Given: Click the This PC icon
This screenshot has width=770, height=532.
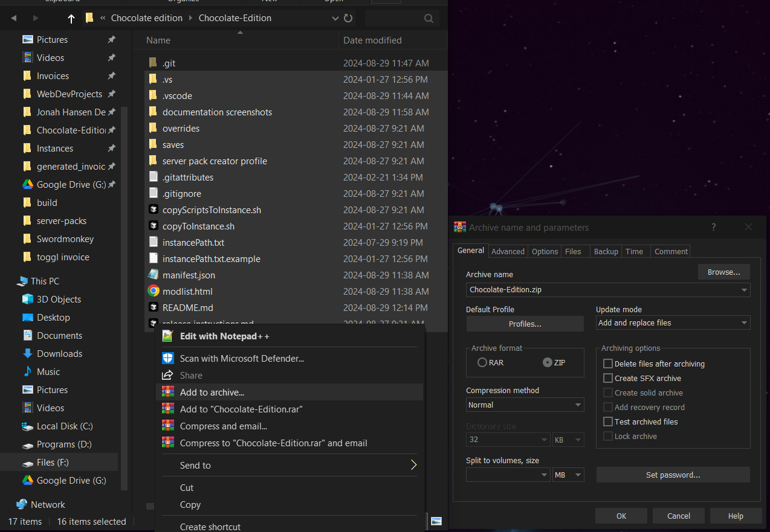Looking at the screenshot, I should click(22, 281).
